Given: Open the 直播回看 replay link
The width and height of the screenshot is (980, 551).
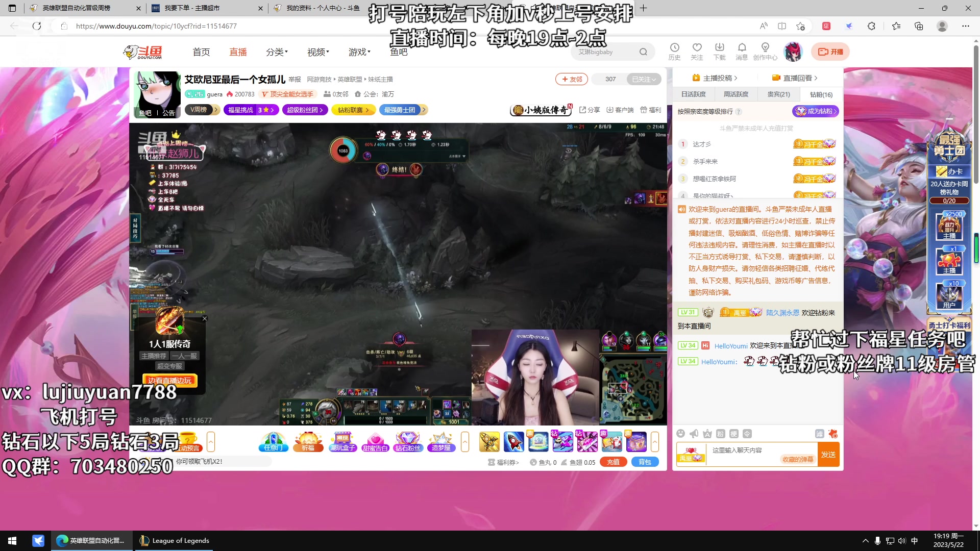Looking at the screenshot, I should pyautogui.click(x=795, y=78).
